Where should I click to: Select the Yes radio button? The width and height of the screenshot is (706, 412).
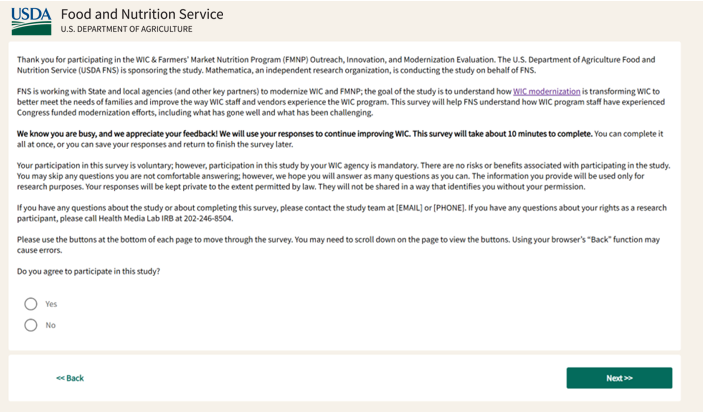click(x=31, y=304)
